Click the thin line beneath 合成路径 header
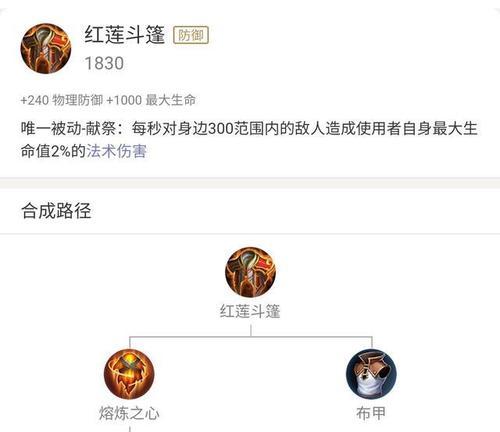Screen dimensions: 500x432 250,234
